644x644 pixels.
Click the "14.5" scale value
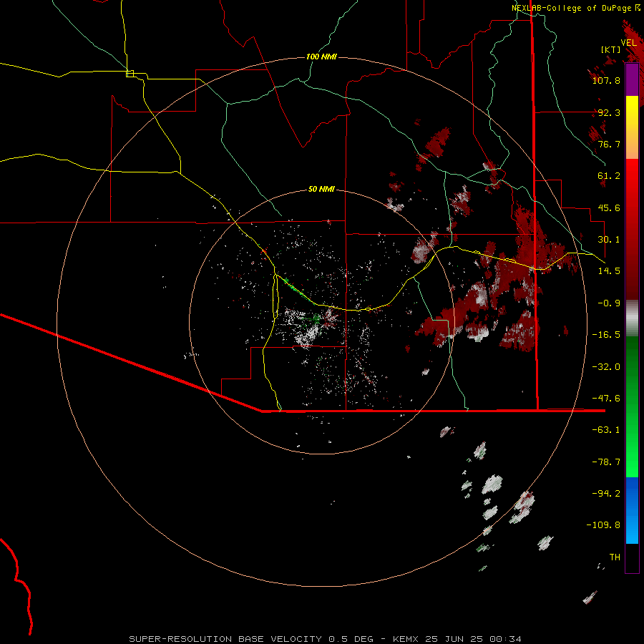(x=609, y=271)
